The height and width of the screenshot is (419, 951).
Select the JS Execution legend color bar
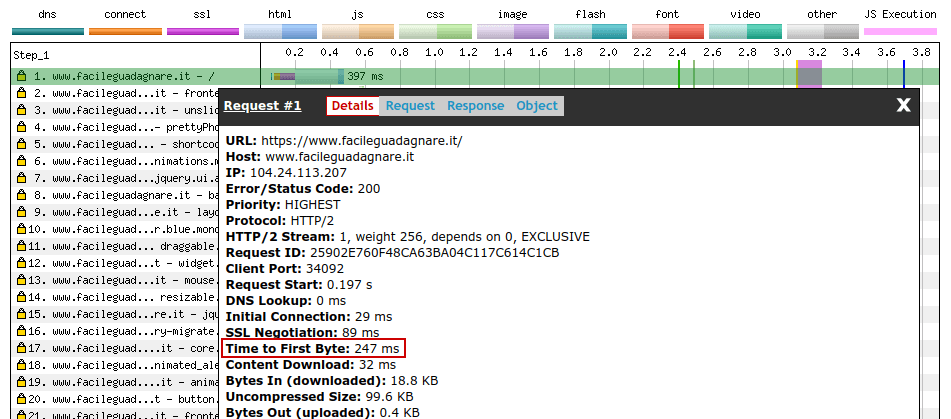[900, 32]
